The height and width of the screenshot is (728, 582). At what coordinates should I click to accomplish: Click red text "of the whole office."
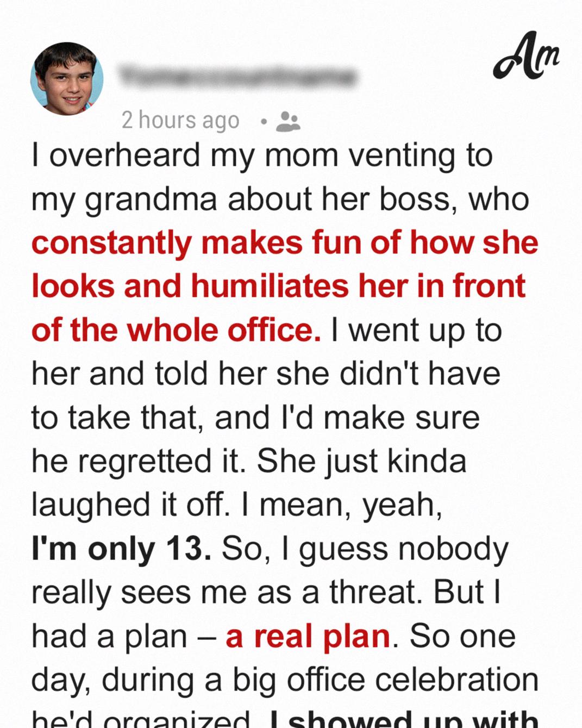click(x=176, y=330)
